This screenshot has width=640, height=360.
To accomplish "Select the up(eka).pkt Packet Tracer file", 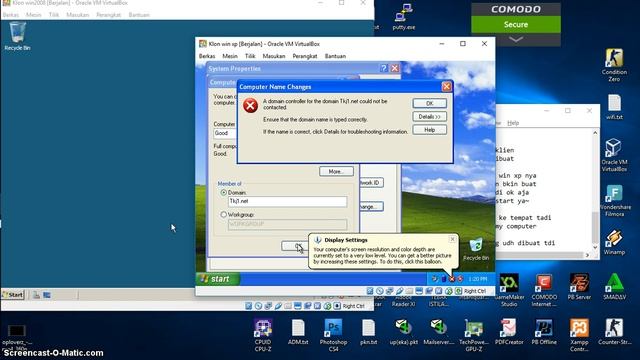I will click(404, 332).
